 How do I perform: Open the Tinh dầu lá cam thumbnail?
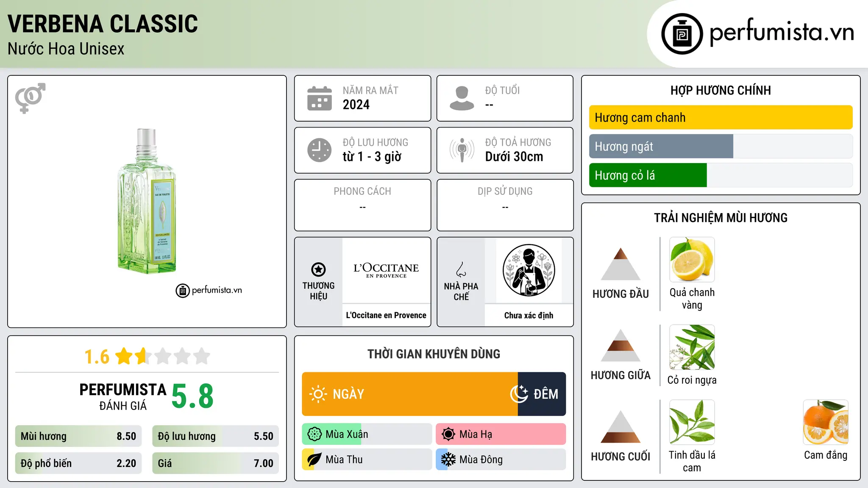click(x=692, y=422)
